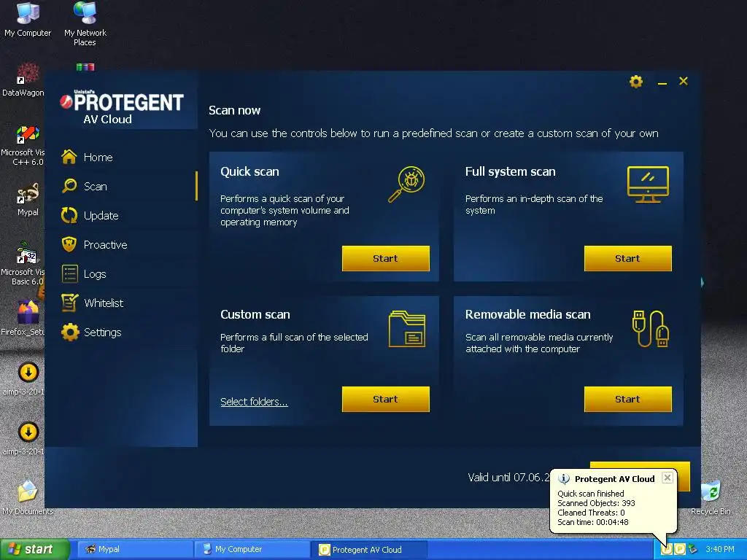Click the taskbar clock showing 3:40 PM
The image size is (747, 560).
720,549
